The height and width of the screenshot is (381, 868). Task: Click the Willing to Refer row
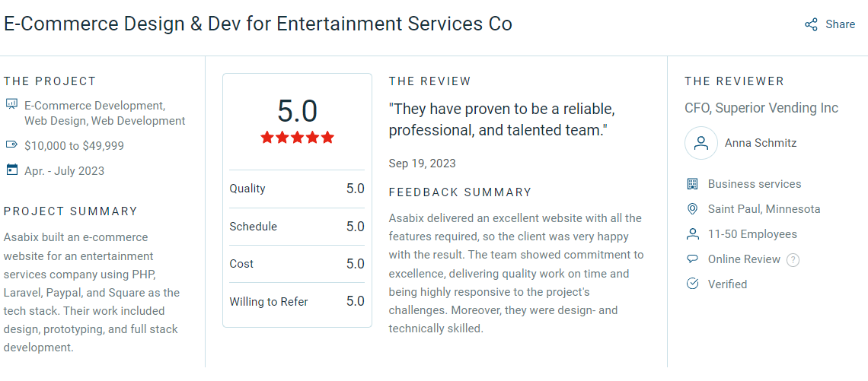[297, 301]
